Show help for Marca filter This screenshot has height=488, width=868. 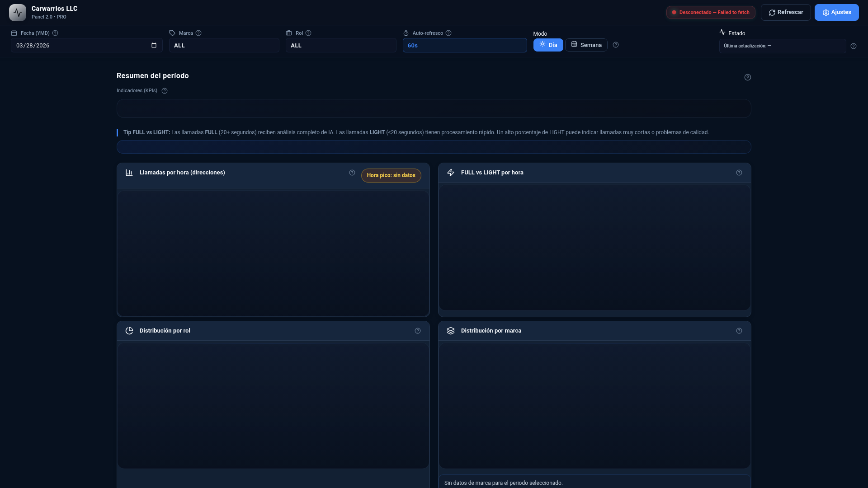[x=198, y=33]
